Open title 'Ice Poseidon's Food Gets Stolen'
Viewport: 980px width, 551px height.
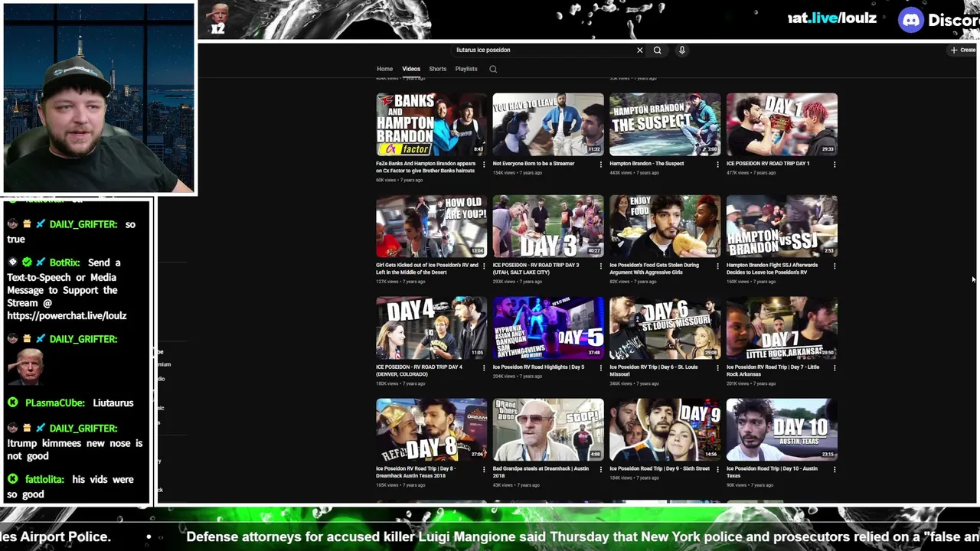point(654,269)
